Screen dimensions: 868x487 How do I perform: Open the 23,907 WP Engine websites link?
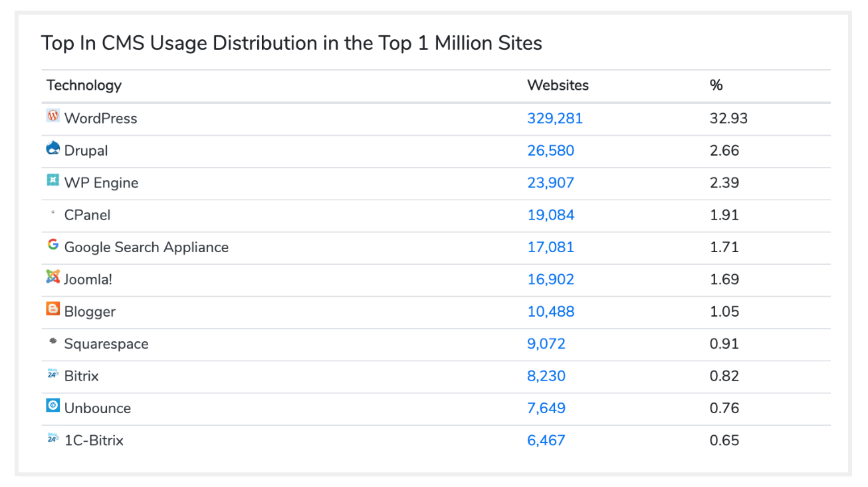click(x=551, y=183)
